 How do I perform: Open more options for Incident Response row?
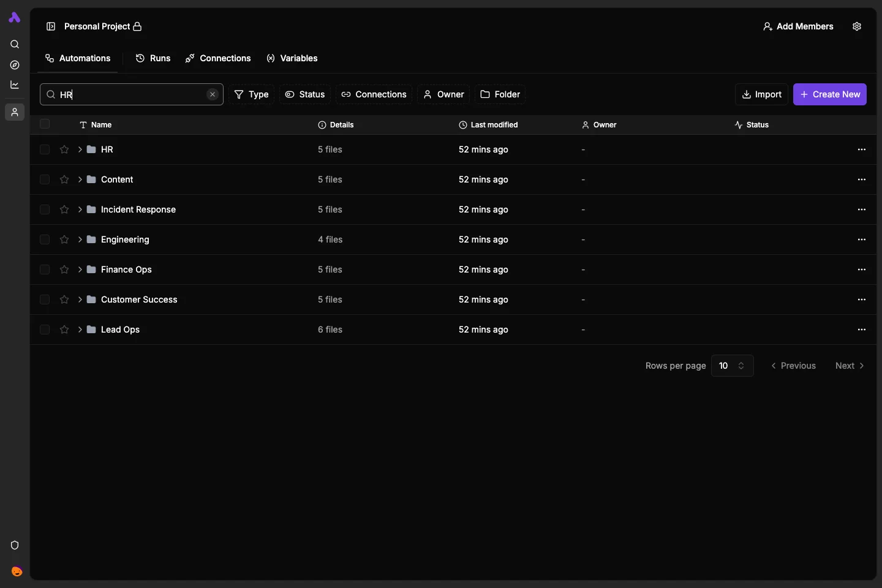click(862, 209)
